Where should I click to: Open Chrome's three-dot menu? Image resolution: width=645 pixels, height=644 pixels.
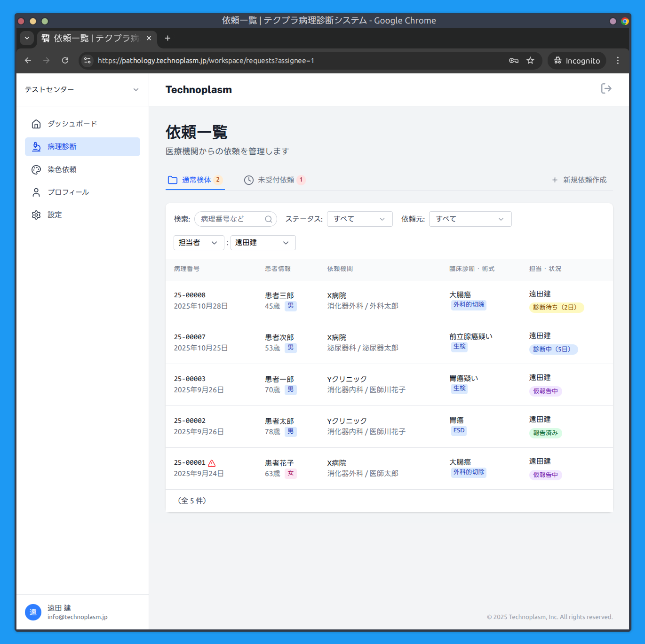(x=618, y=61)
